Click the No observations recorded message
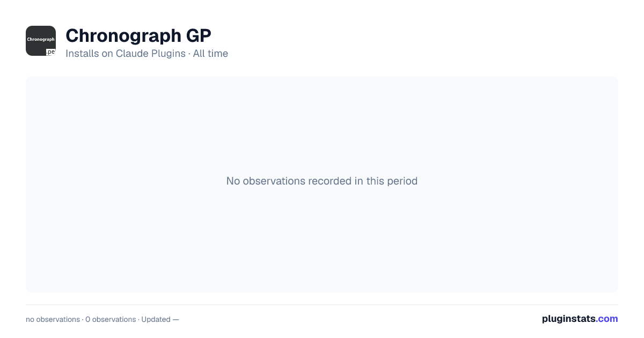 tap(322, 181)
